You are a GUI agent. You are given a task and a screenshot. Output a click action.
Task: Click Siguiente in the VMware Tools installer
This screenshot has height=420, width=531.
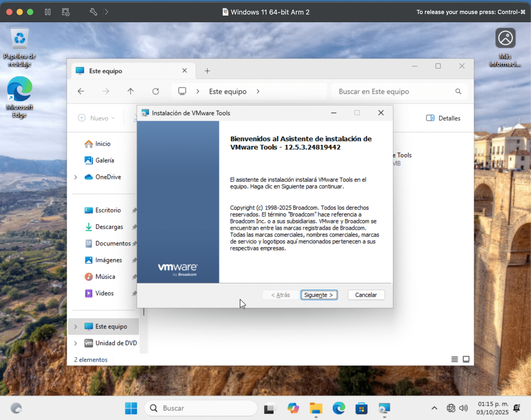click(319, 295)
